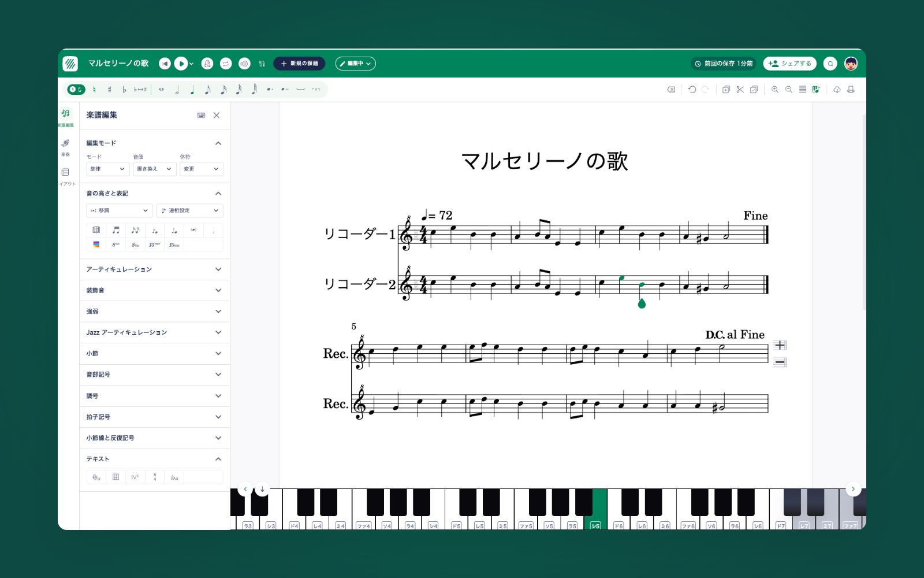
Task: Toggle loop playback
Action: [x=226, y=64]
